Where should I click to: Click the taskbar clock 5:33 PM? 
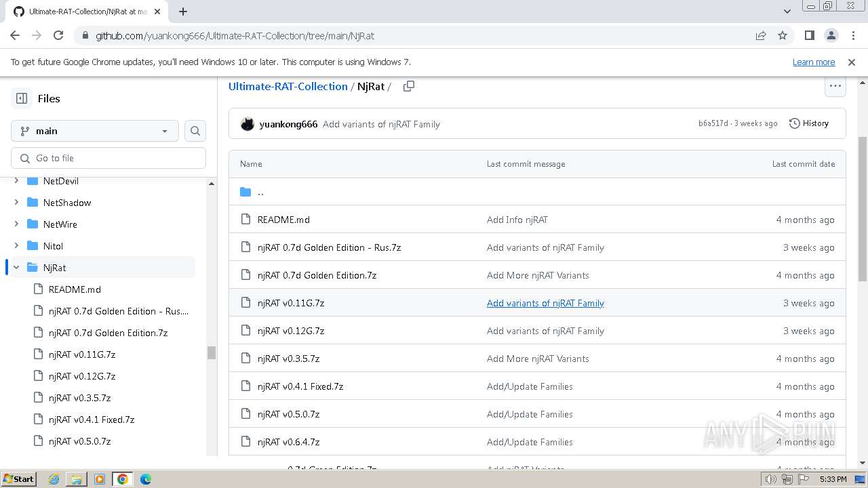tap(833, 479)
